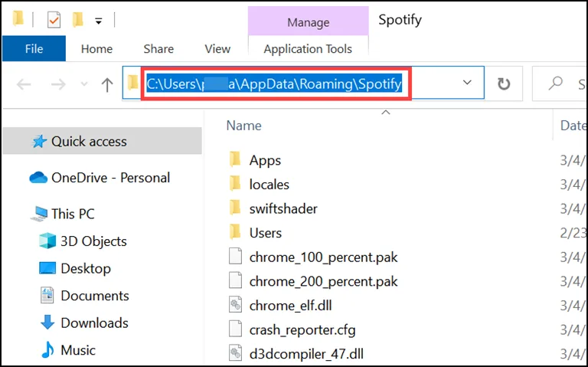The width and height of the screenshot is (588, 367).
Task: Click the swiftshader folder icon
Action: 235,208
